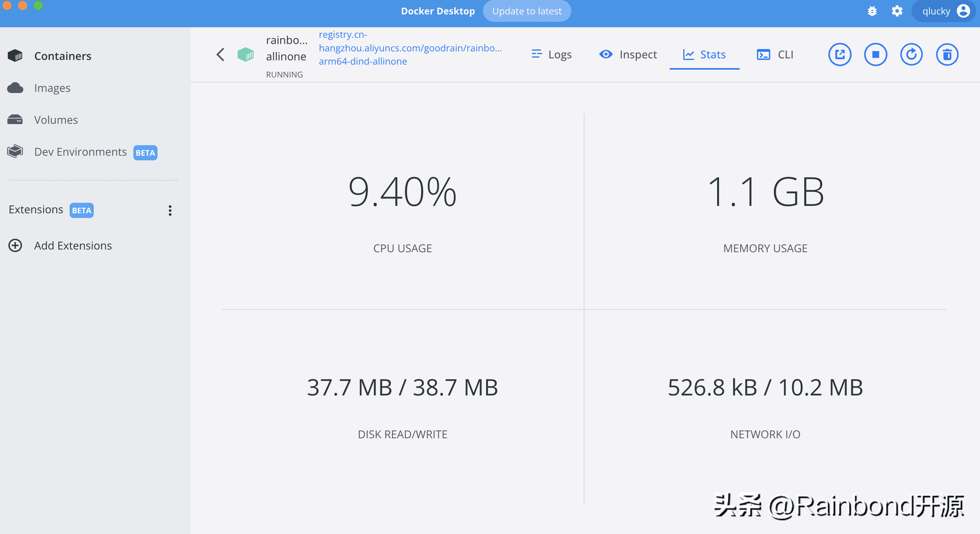Screen dimensions: 980x534
Task: Switch to the Inspect tab
Action: click(x=628, y=54)
